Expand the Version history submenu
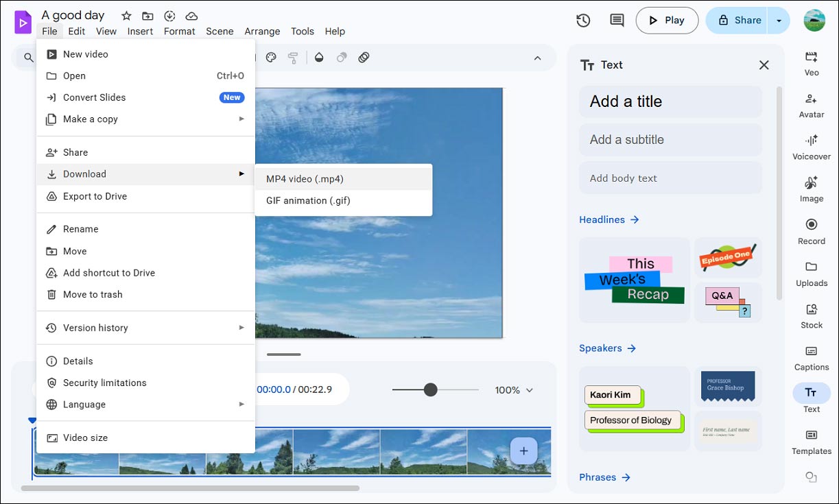 [x=95, y=328]
